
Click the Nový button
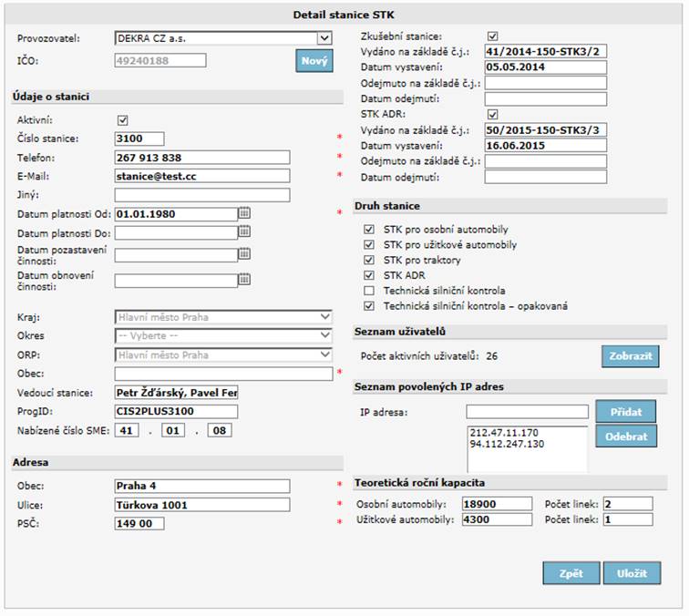point(314,61)
